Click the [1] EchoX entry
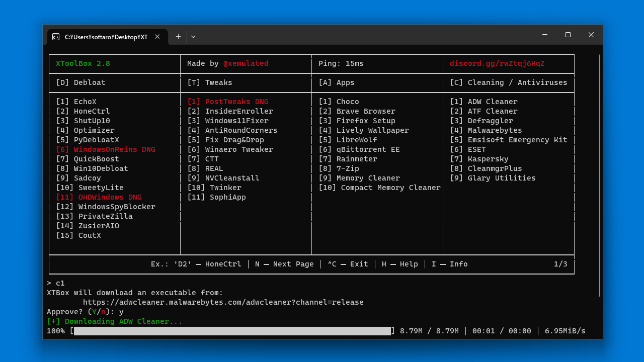This screenshot has width=644, height=362. coord(76,102)
